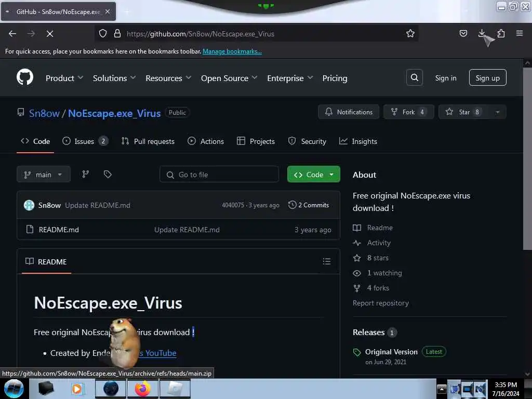Expand Star lists dropdown arrow
The image size is (532, 399).
tap(497, 112)
